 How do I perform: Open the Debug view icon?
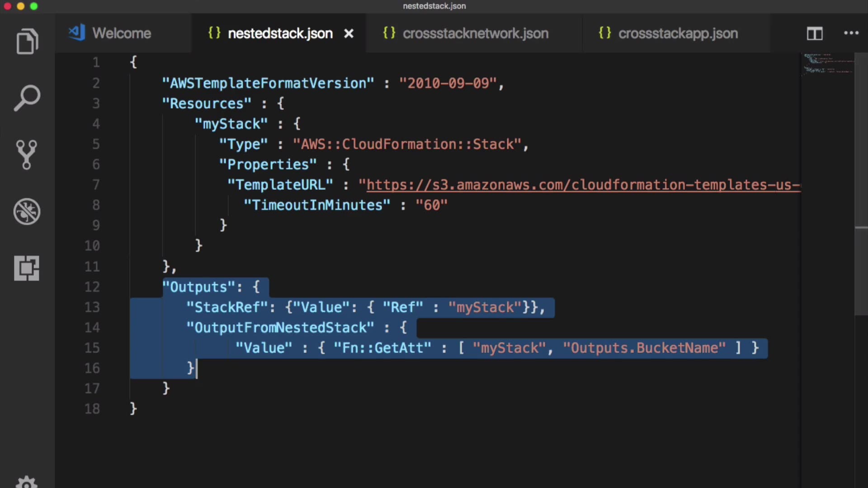click(27, 211)
